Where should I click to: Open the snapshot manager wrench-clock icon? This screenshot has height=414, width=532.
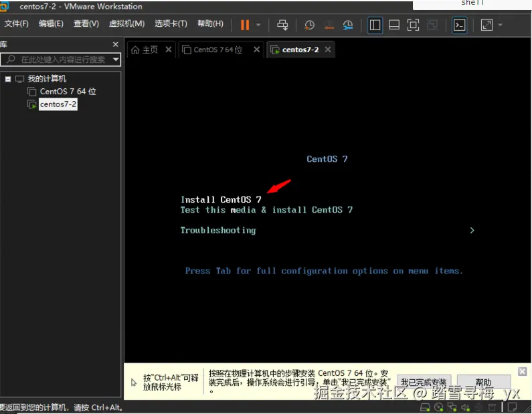(348, 25)
